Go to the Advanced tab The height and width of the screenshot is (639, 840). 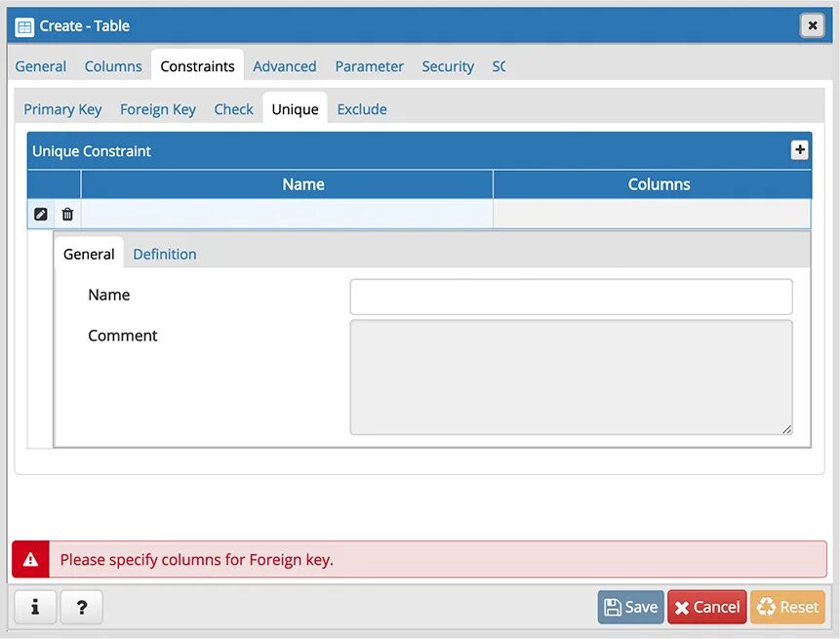tap(285, 66)
